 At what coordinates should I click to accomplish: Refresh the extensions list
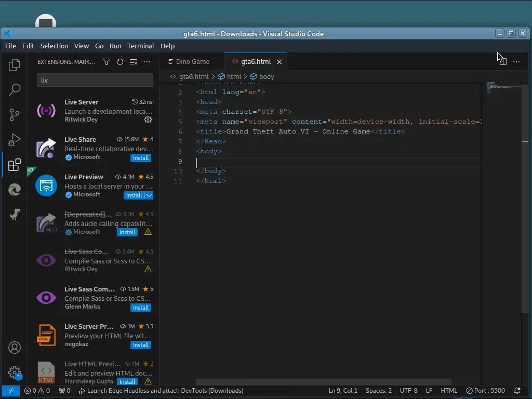[x=120, y=62]
